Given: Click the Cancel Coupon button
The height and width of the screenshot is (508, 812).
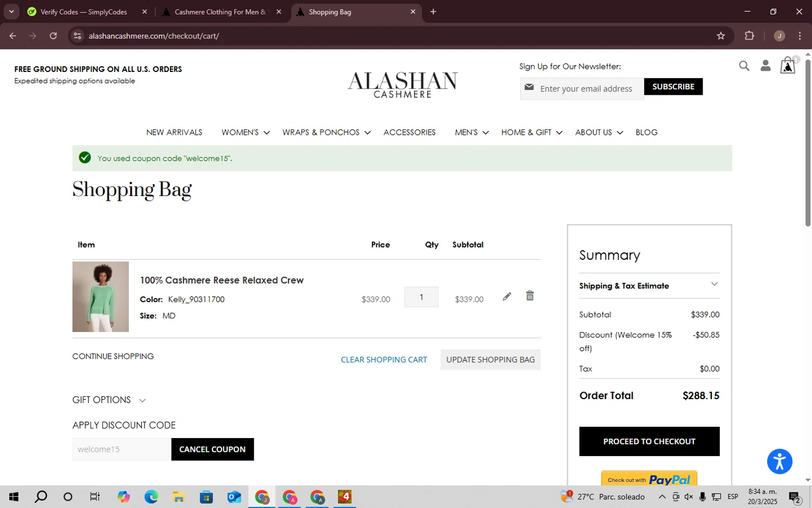Looking at the screenshot, I should 212,450.
